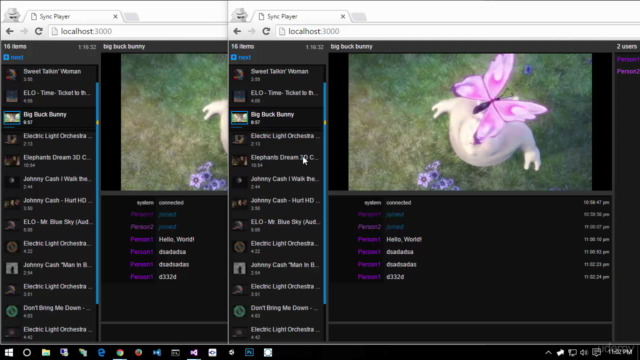Open a new tab in left browser window
Image resolution: width=640 pixels, height=360 pixels.
(131, 17)
